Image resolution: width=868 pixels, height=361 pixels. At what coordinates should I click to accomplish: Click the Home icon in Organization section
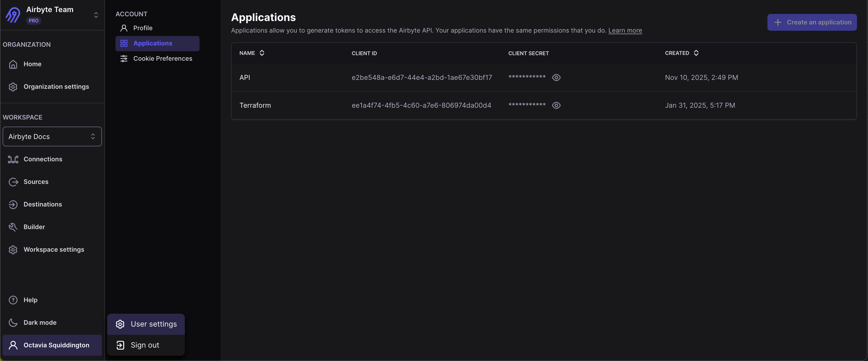(x=13, y=64)
